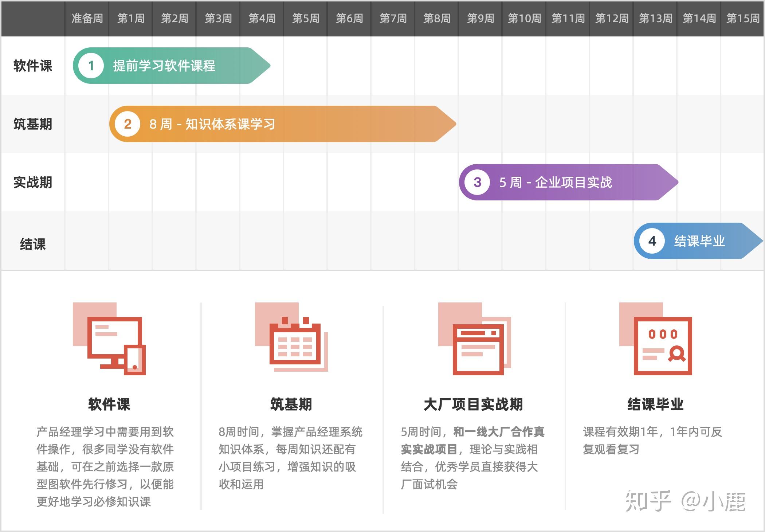Click the 第15周 column header
The width and height of the screenshot is (765, 532).
tap(742, 19)
